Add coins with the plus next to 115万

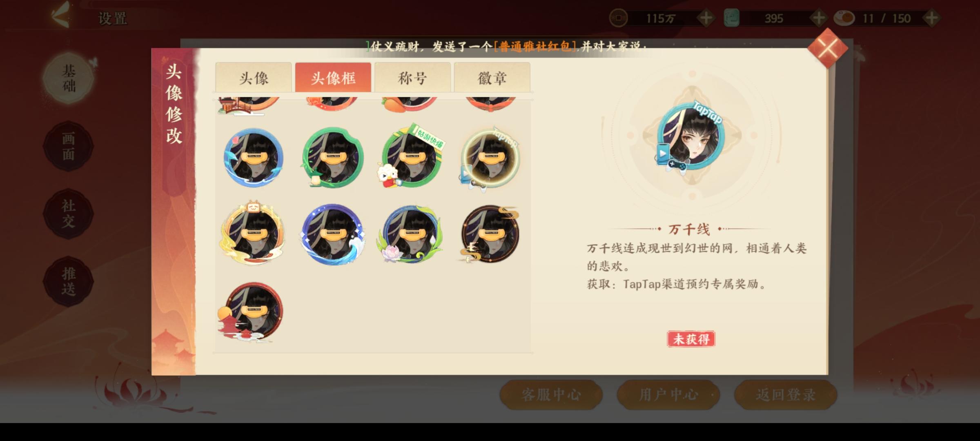706,18
